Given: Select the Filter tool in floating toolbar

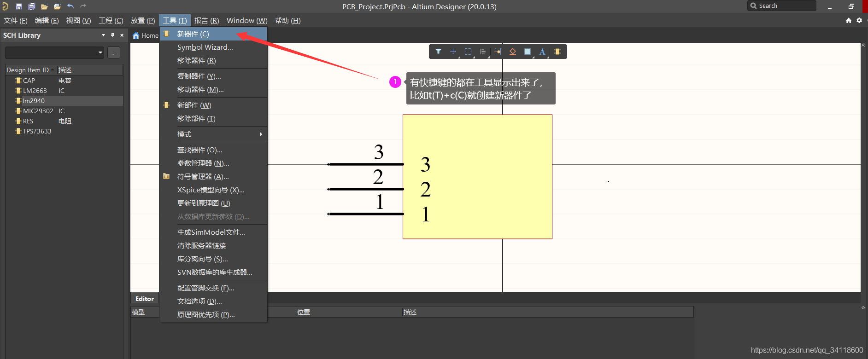Looking at the screenshot, I should 439,52.
